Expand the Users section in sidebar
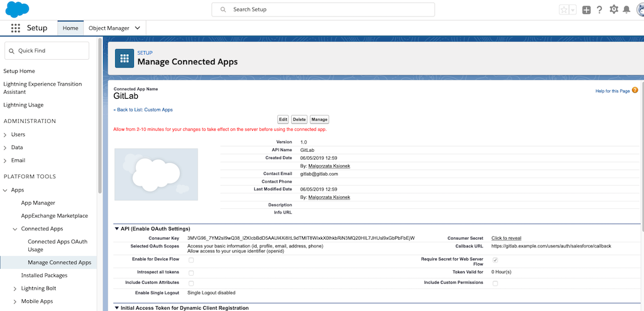The width and height of the screenshot is (644, 311). [6, 134]
